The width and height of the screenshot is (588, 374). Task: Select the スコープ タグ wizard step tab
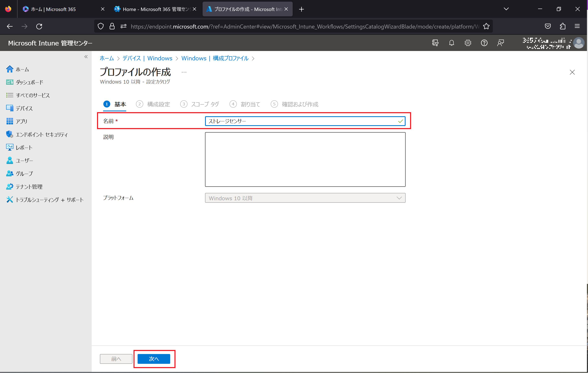[x=200, y=104]
